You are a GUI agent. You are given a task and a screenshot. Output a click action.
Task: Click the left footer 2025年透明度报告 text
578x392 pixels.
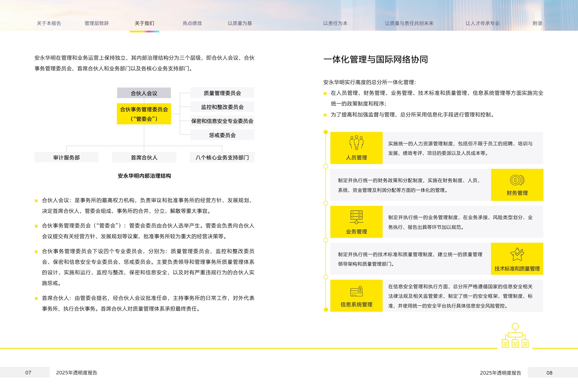pyautogui.click(x=77, y=373)
